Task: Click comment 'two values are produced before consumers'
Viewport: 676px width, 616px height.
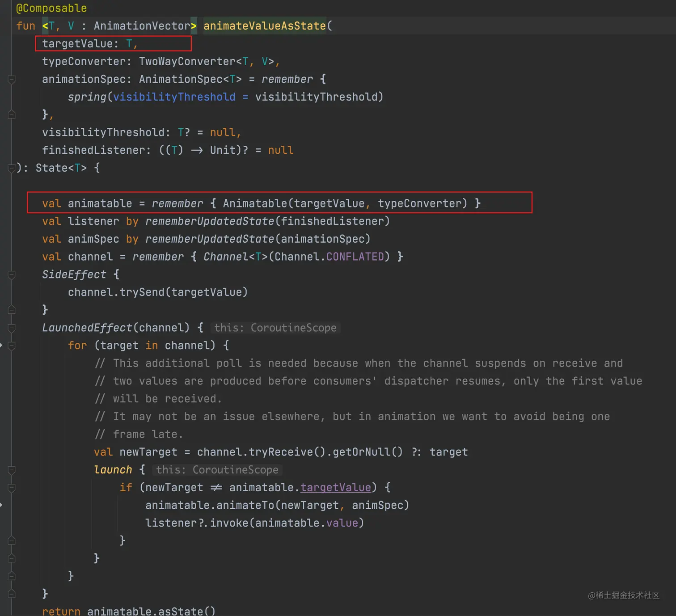Action: click(x=368, y=381)
